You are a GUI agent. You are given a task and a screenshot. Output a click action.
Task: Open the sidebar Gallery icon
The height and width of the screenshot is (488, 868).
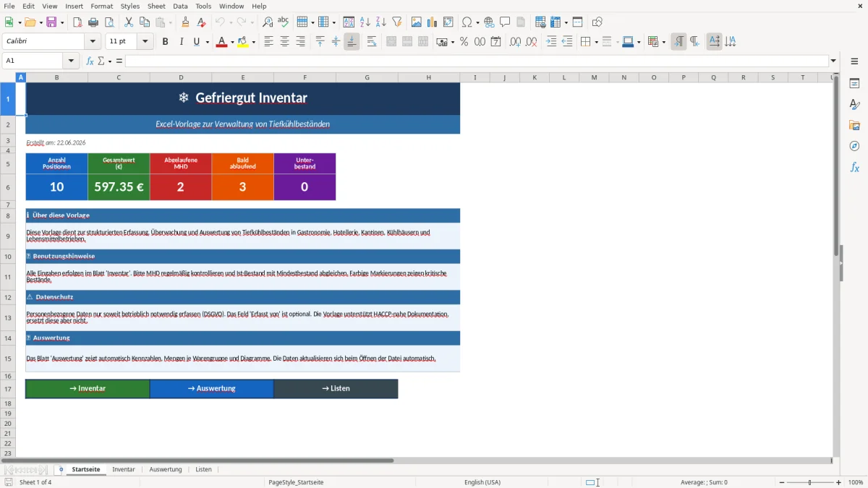(x=854, y=125)
